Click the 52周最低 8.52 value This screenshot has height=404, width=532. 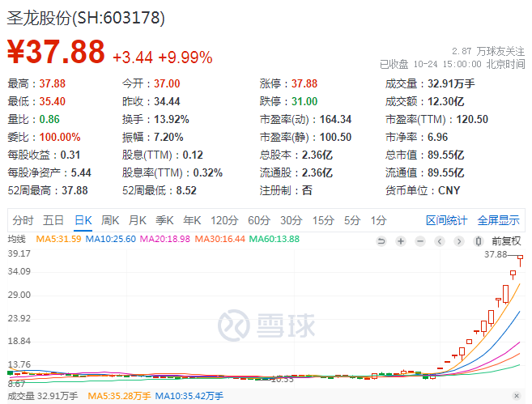click(186, 190)
